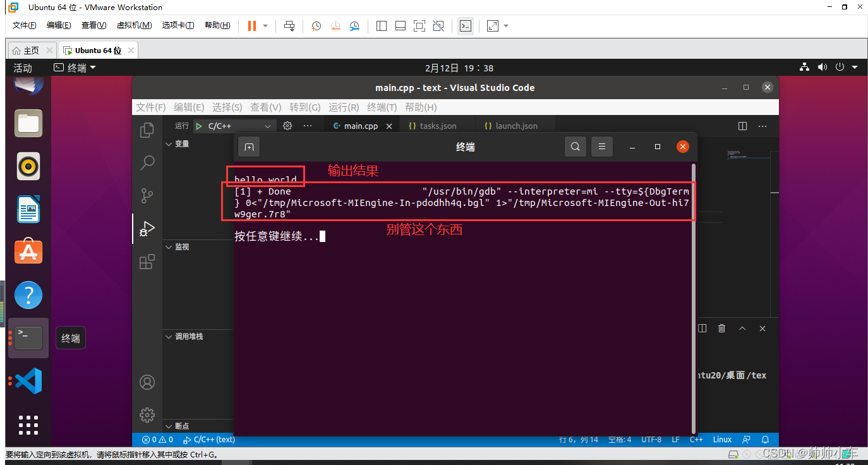Change language mode from C++ in status bar
Screen dimensions: 868x465
(696, 440)
